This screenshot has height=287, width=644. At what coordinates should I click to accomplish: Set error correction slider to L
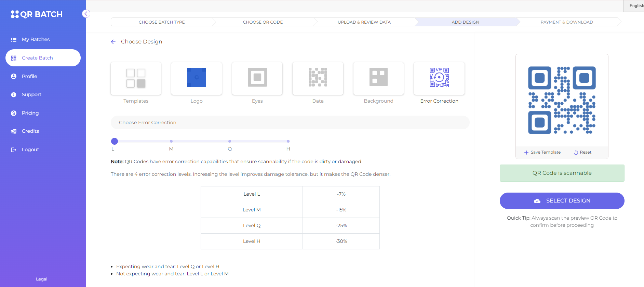tap(115, 141)
